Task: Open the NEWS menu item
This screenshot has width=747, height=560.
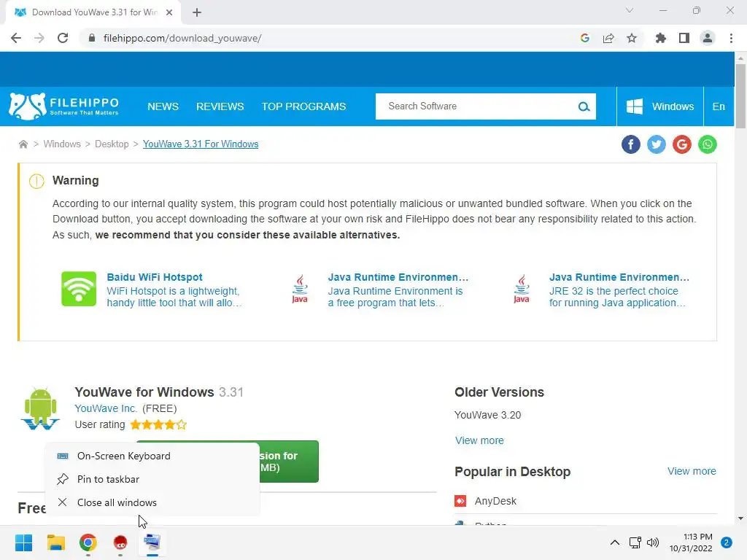Action: click(x=163, y=106)
